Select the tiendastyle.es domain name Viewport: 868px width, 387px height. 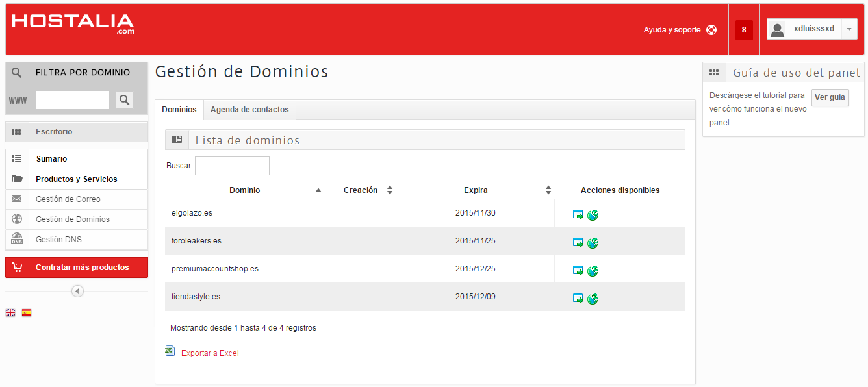click(x=196, y=297)
